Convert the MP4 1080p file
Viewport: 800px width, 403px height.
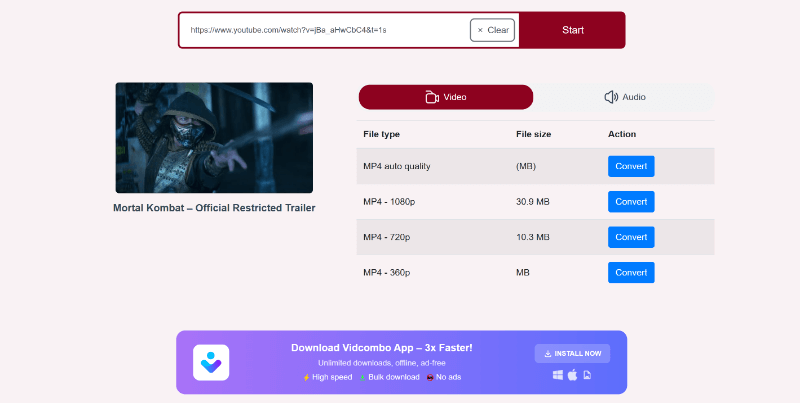coord(631,202)
